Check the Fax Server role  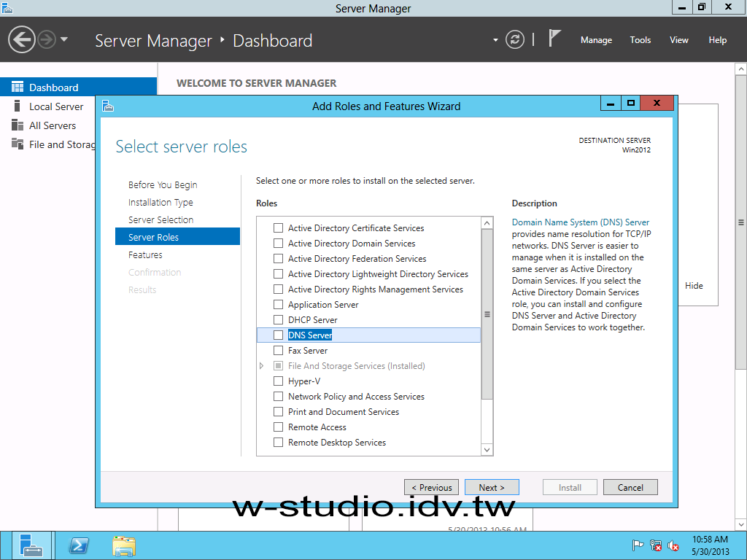[x=278, y=351]
